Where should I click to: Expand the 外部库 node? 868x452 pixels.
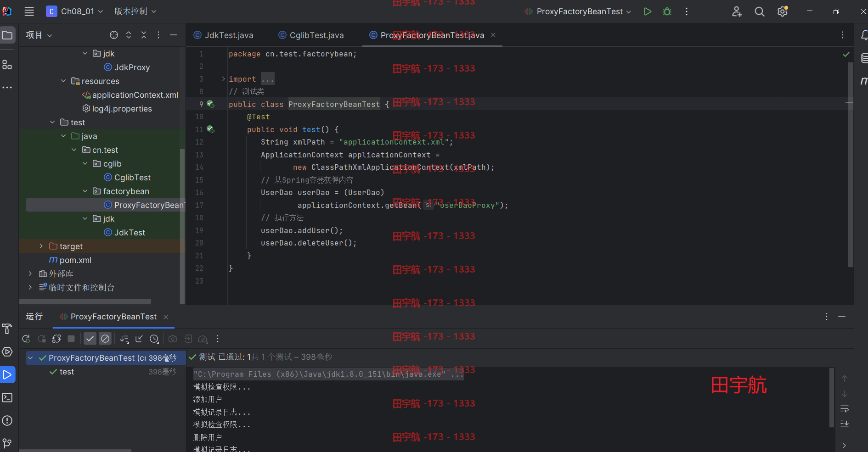click(x=30, y=273)
